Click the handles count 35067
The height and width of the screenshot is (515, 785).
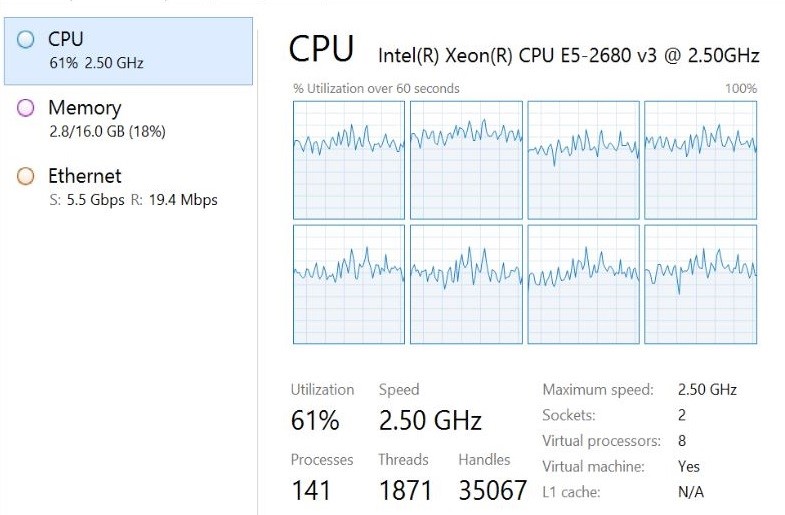492,491
